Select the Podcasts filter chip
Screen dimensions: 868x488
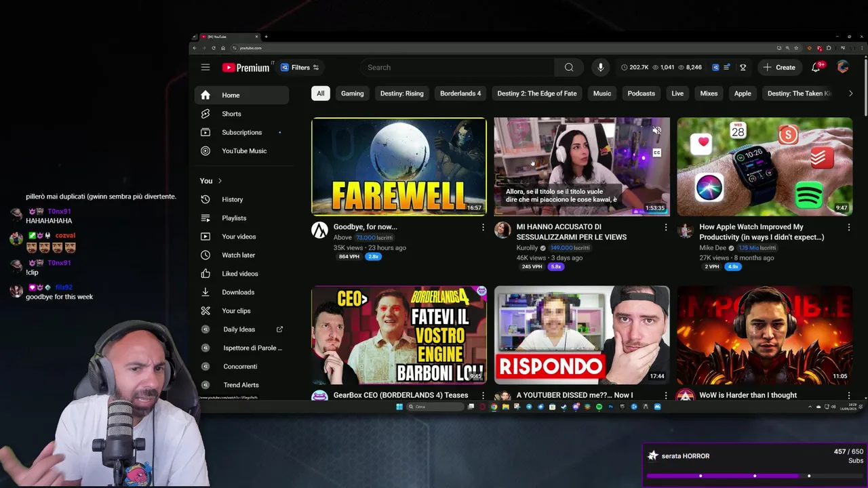click(641, 94)
